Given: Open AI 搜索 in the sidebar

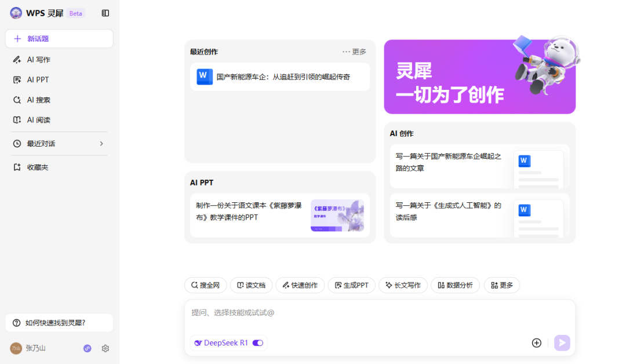Looking at the screenshot, I should pyautogui.click(x=59, y=100).
